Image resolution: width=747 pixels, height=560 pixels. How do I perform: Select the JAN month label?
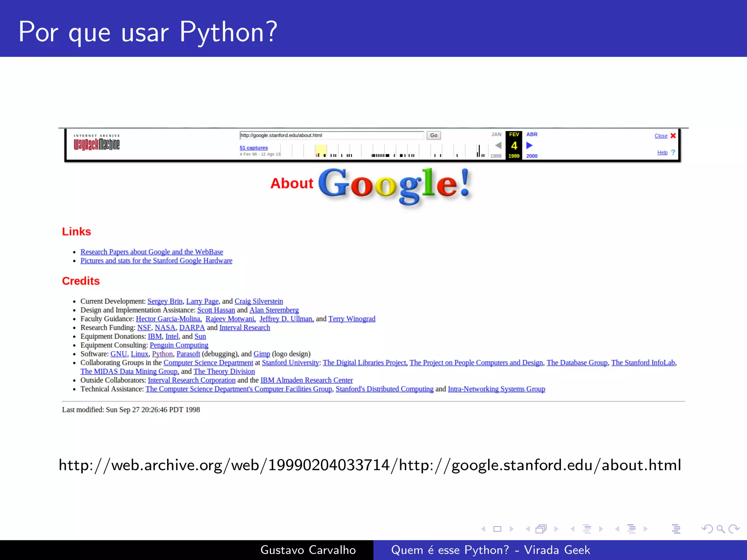point(496,134)
